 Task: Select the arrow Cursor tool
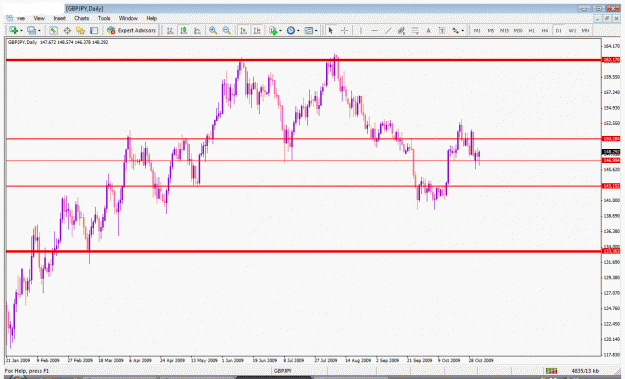[x=330, y=30]
